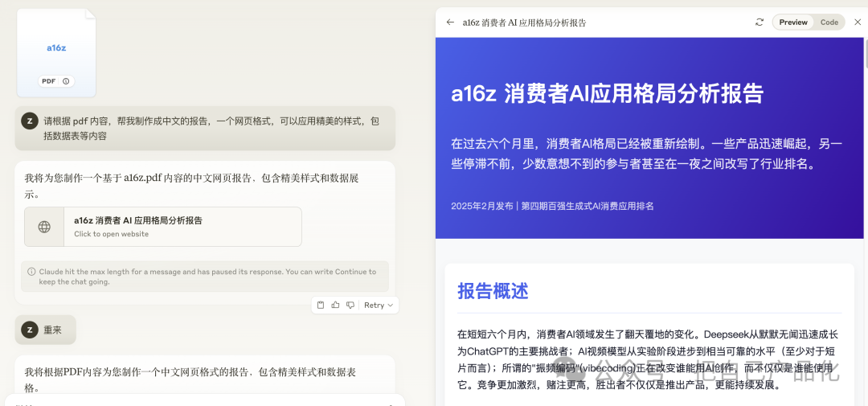Click the second assistant reply text

point(190,379)
